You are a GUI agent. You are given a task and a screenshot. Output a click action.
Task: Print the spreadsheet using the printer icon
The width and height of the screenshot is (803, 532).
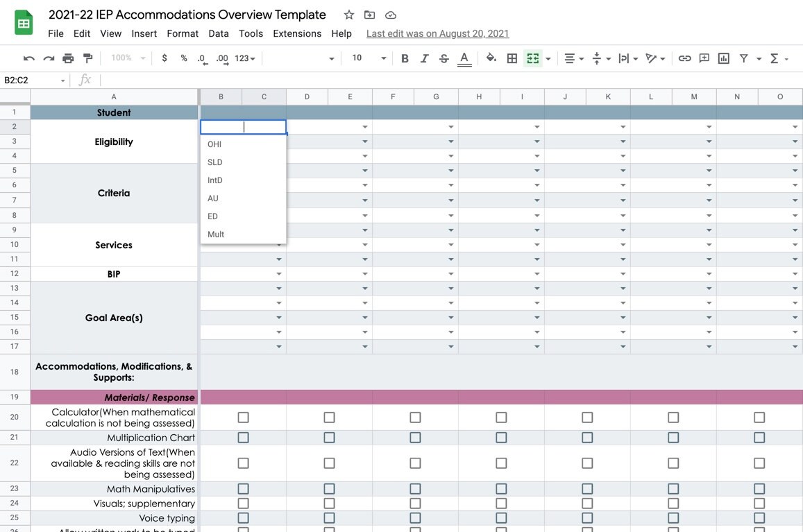[x=67, y=58]
